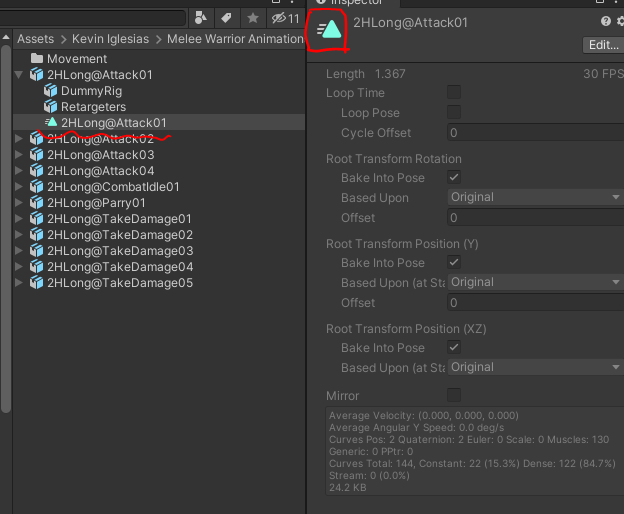Toggle Bake Into Pose under Root Transform Position (XZ)
This screenshot has width=624, height=514.
(x=454, y=347)
